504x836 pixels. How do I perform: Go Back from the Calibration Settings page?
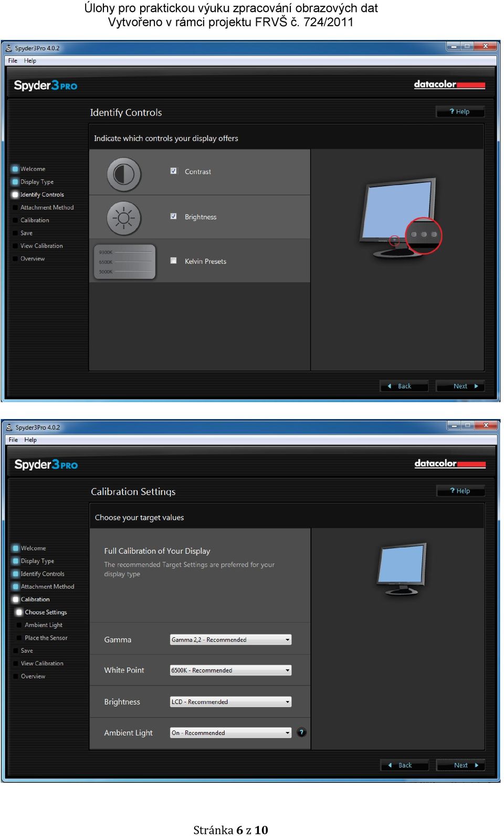405,765
